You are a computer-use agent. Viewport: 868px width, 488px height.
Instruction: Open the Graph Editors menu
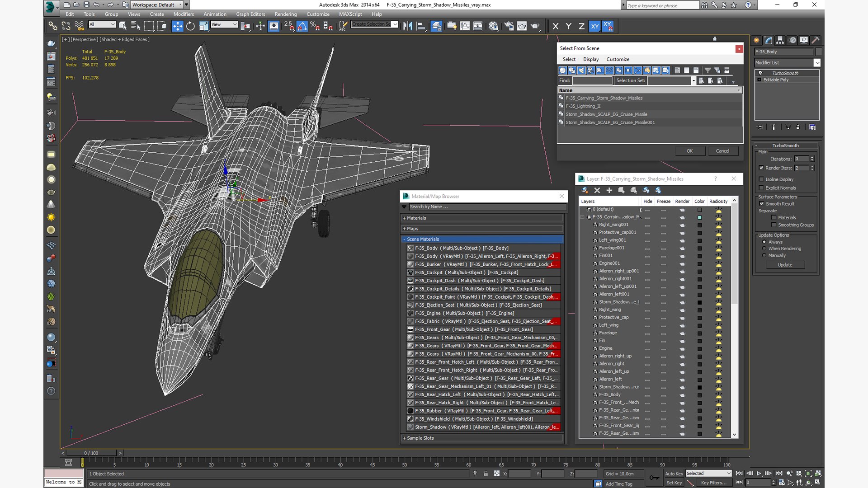coord(250,14)
